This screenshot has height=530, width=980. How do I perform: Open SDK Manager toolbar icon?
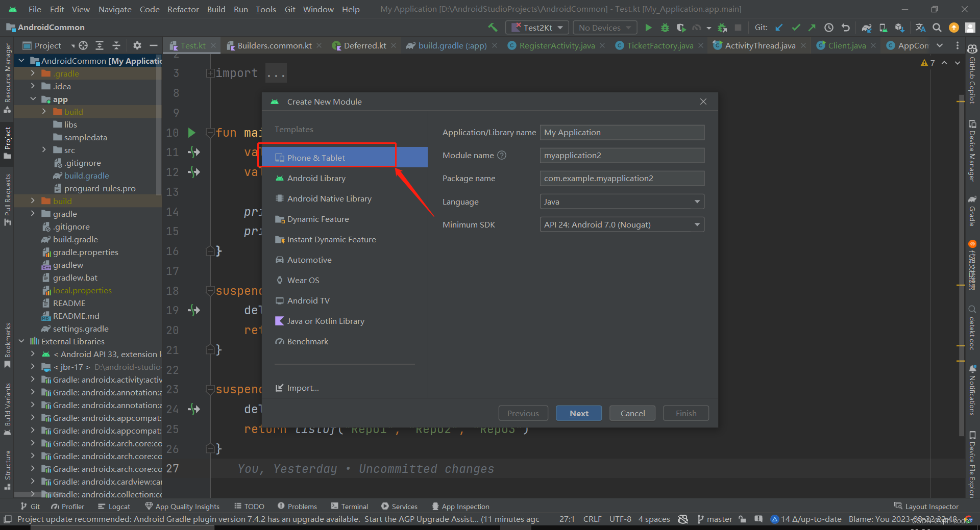pos(899,28)
